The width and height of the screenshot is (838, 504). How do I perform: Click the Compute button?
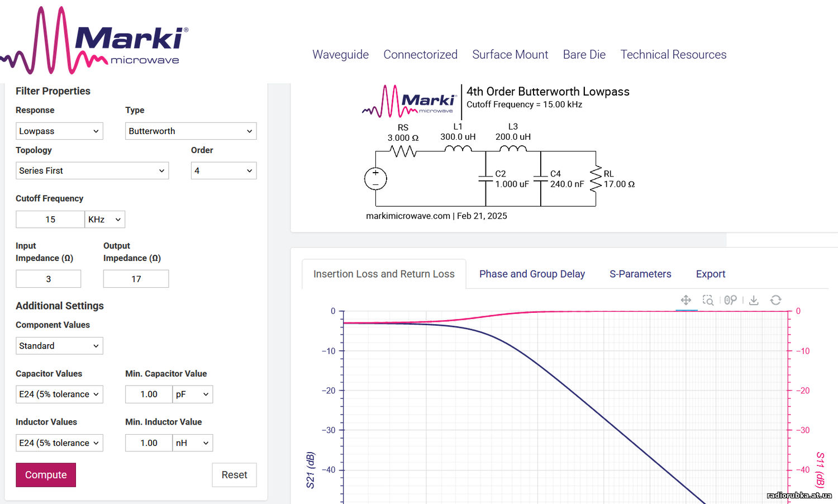[46, 475]
